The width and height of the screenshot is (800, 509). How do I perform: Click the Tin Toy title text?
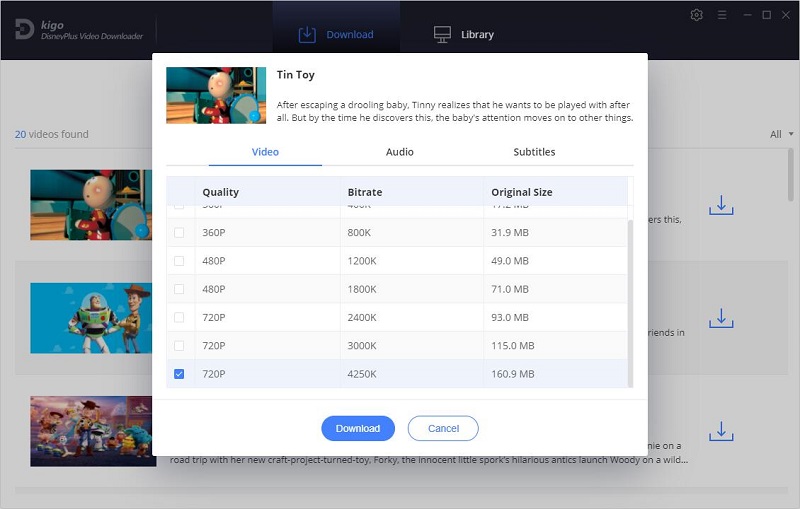295,75
